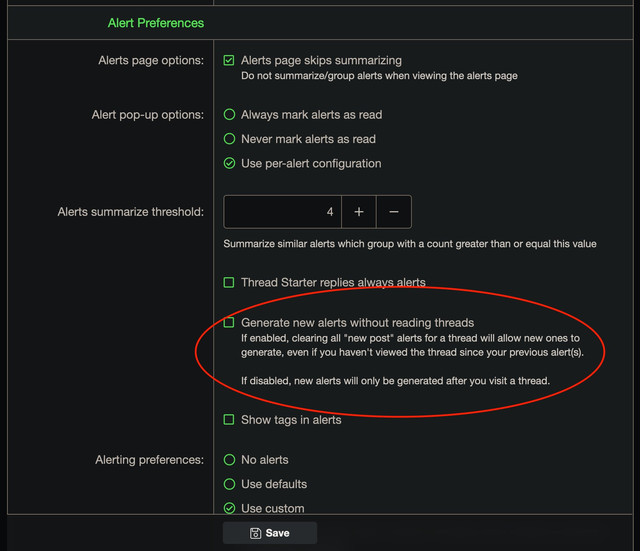640x551 pixels.
Task: Increase threshold with the plus button
Action: click(359, 212)
